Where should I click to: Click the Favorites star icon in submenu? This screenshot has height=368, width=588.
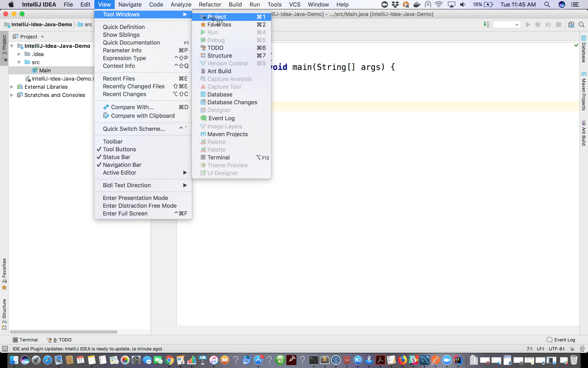(203, 25)
